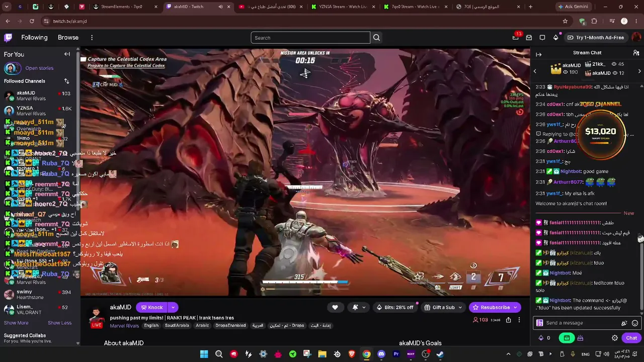The image size is (644, 362).
Task: Switch to YZNSA Stream browser tab
Action: [x=345, y=7]
